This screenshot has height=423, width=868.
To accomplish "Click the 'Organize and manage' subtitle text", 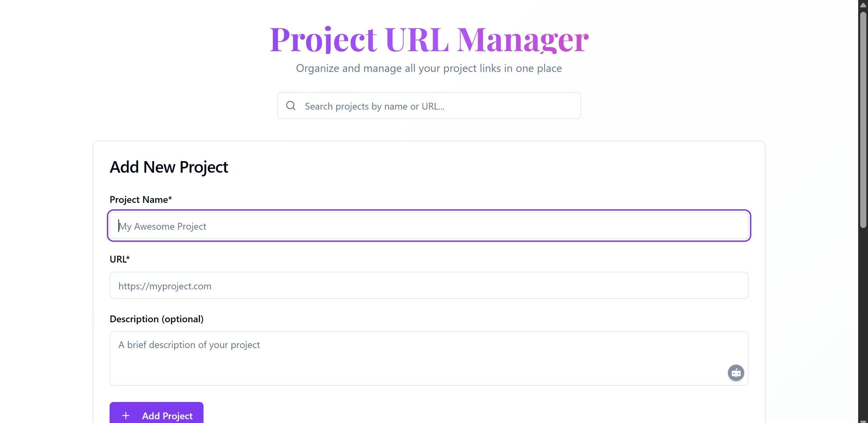I will [429, 68].
